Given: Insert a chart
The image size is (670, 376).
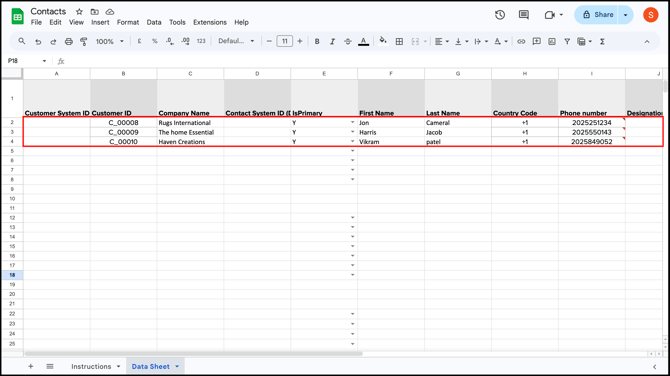Looking at the screenshot, I should (x=552, y=41).
